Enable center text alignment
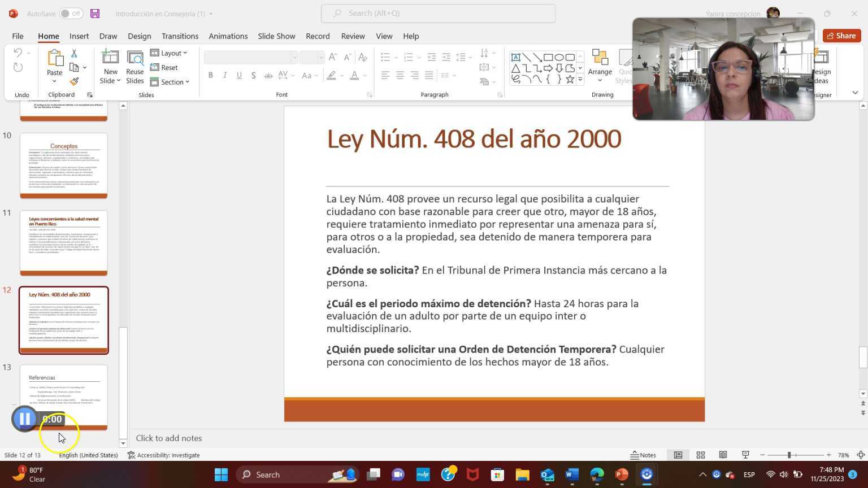The width and height of the screenshot is (868, 488). click(400, 75)
